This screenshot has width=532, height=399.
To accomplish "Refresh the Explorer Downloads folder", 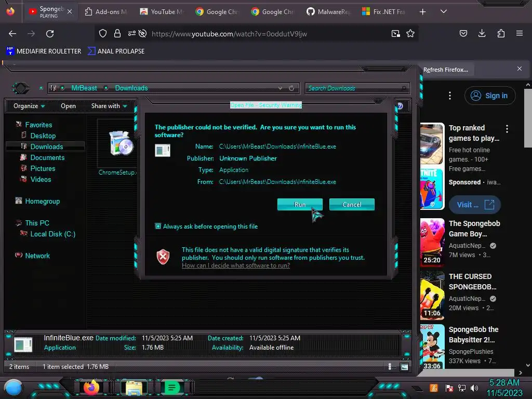I will [291, 88].
